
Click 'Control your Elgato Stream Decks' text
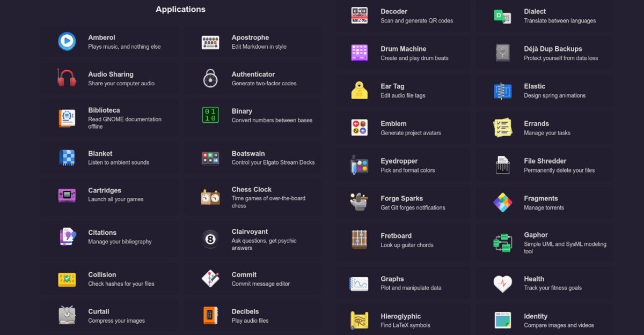point(273,162)
